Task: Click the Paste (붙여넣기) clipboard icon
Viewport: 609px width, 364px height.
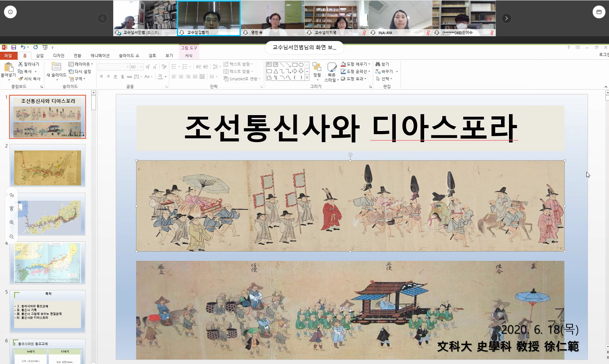Action: (x=8, y=67)
